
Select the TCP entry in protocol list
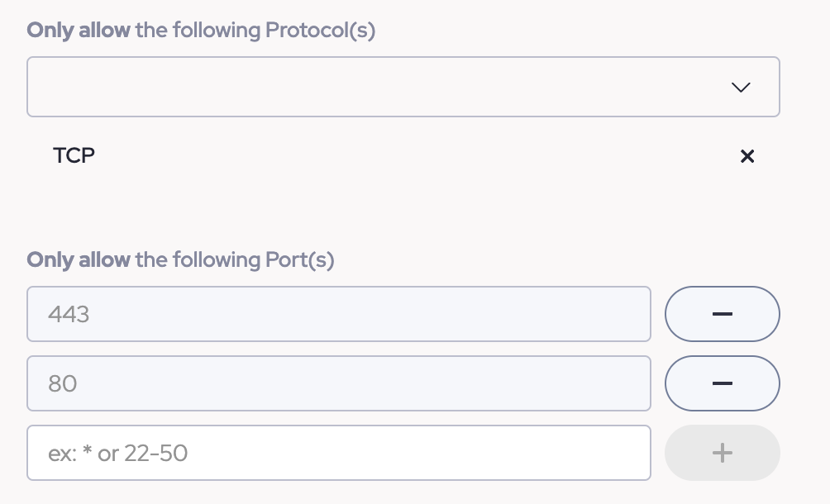coord(74,155)
